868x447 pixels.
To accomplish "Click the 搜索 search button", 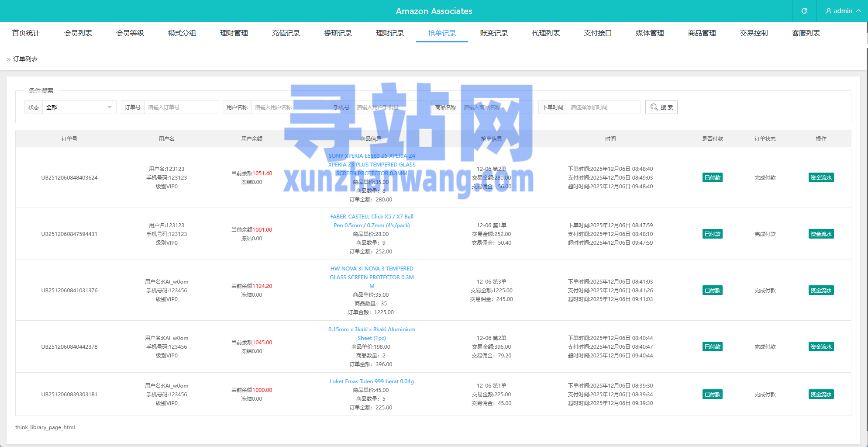I will tap(661, 107).
